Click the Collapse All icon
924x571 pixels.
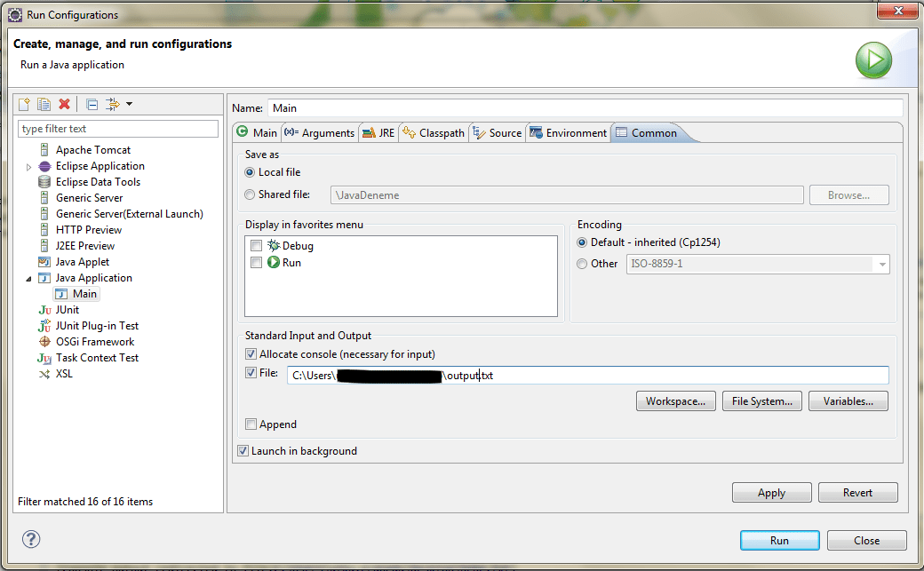tap(92, 105)
